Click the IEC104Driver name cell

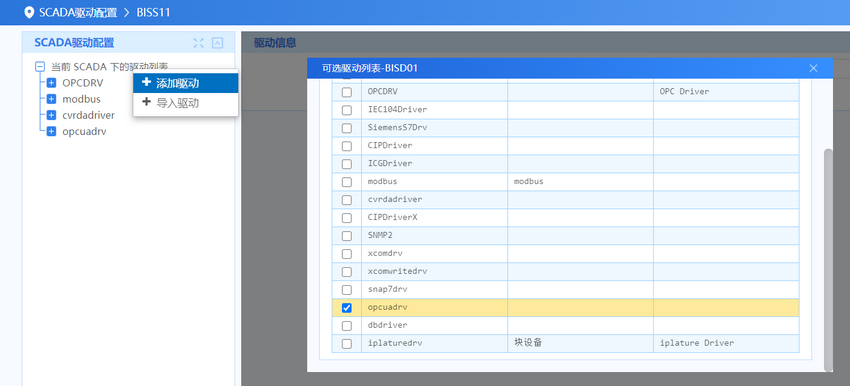[x=435, y=110]
